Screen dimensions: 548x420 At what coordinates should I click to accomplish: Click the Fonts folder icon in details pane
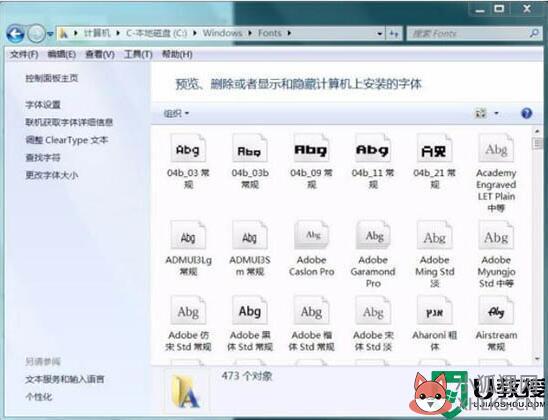186,392
